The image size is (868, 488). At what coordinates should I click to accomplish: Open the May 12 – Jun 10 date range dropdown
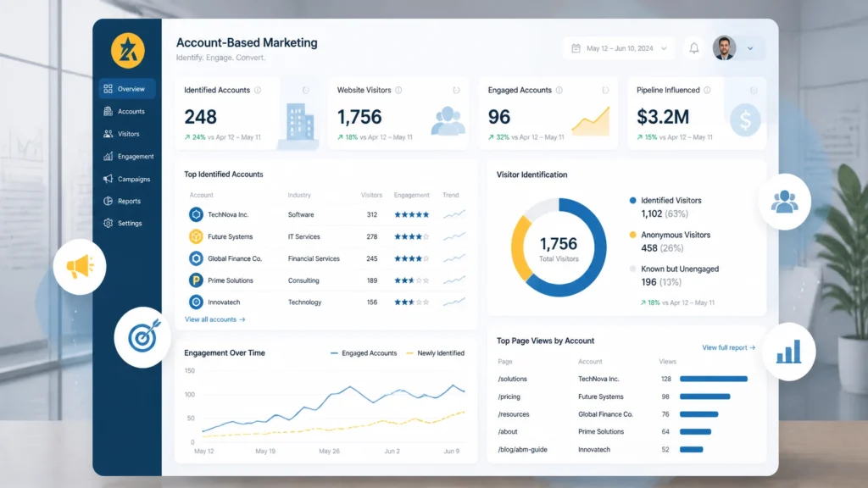pyautogui.click(x=619, y=48)
